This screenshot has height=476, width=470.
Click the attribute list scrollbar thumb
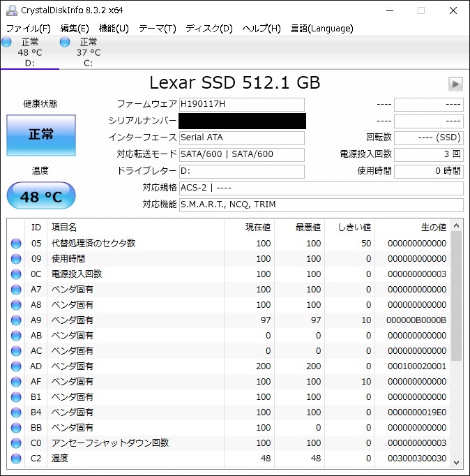[456, 296]
